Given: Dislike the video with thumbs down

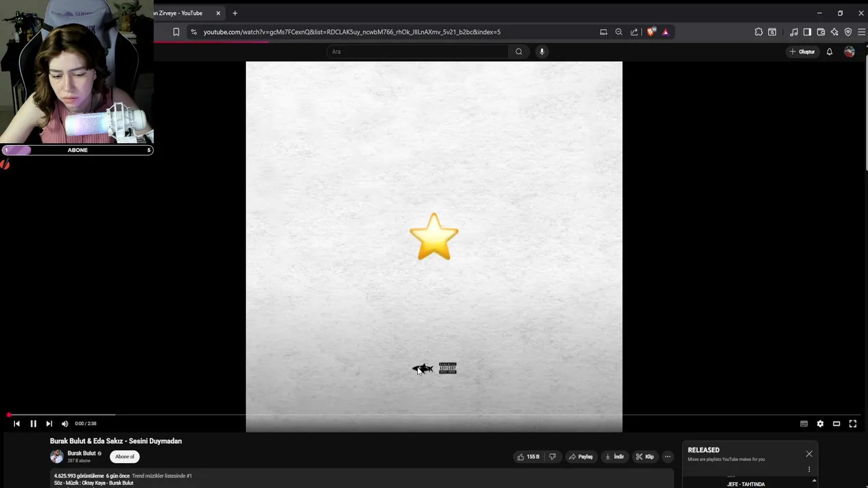Looking at the screenshot, I should [x=552, y=457].
